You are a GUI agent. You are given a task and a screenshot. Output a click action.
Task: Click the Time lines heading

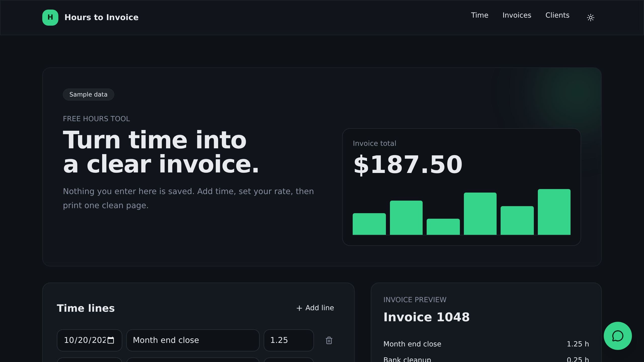click(86, 308)
